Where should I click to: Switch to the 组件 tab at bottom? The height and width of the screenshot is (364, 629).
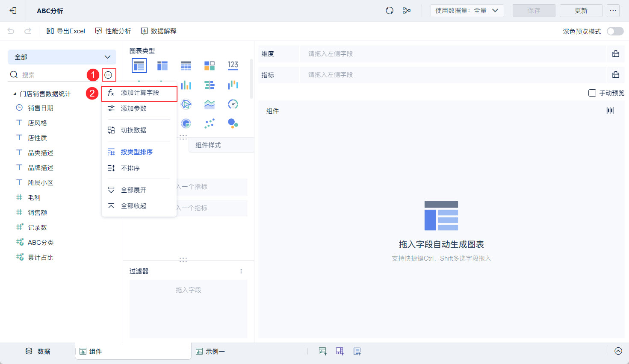click(x=133, y=352)
